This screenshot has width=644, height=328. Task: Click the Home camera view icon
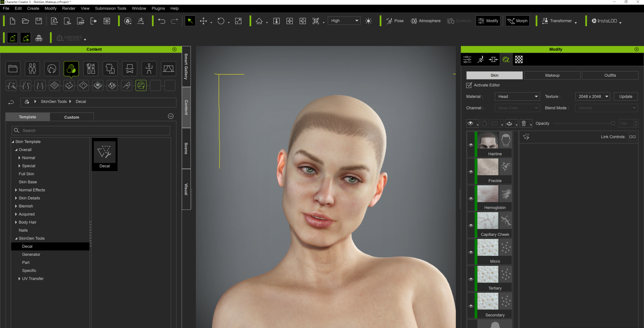(x=259, y=21)
